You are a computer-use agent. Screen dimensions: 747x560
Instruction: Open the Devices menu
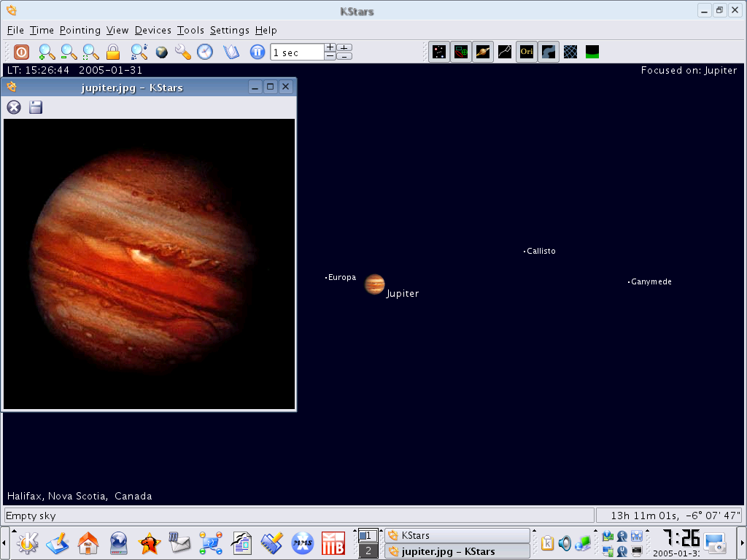pos(153,30)
